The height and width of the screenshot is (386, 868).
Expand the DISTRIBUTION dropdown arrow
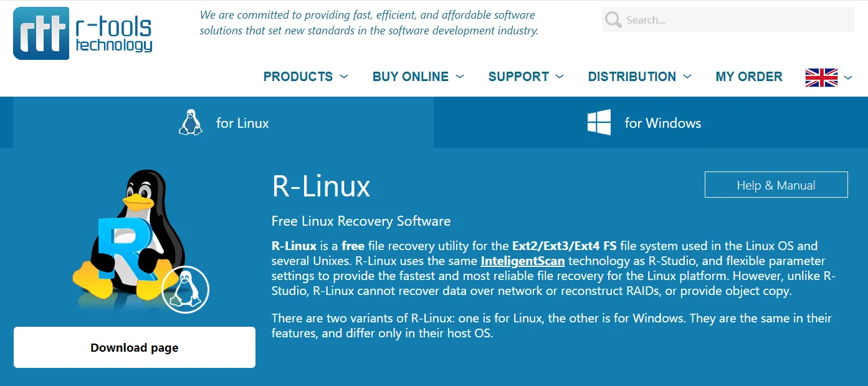tap(687, 77)
